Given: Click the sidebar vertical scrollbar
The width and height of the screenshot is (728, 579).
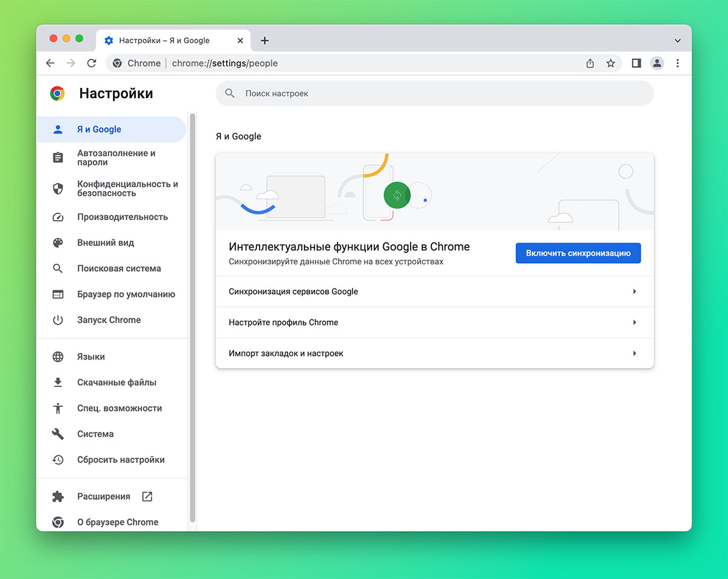Looking at the screenshot, I should 192,317.
